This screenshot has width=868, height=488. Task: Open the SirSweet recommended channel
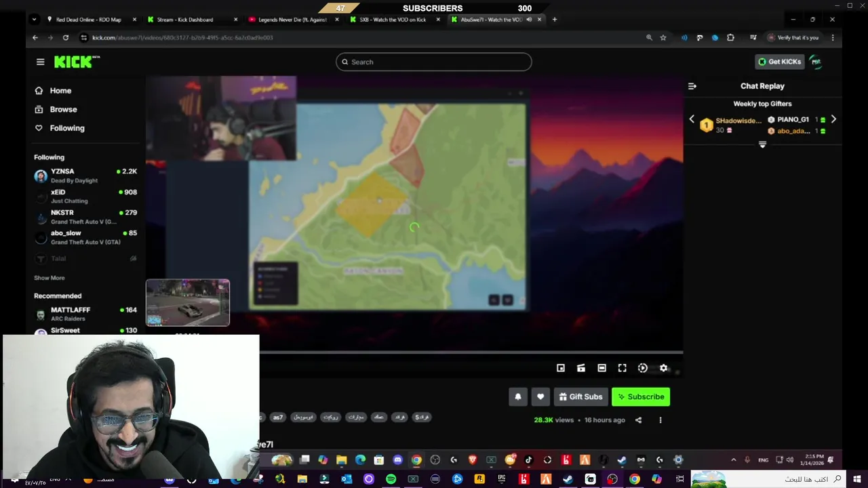pyautogui.click(x=85, y=331)
